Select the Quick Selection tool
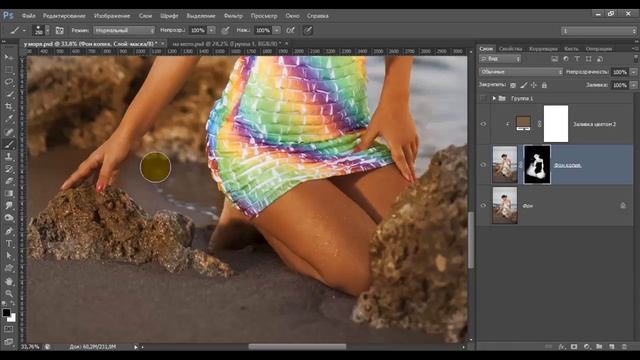This screenshot has width=640, height=360. [x=9, y=94]
